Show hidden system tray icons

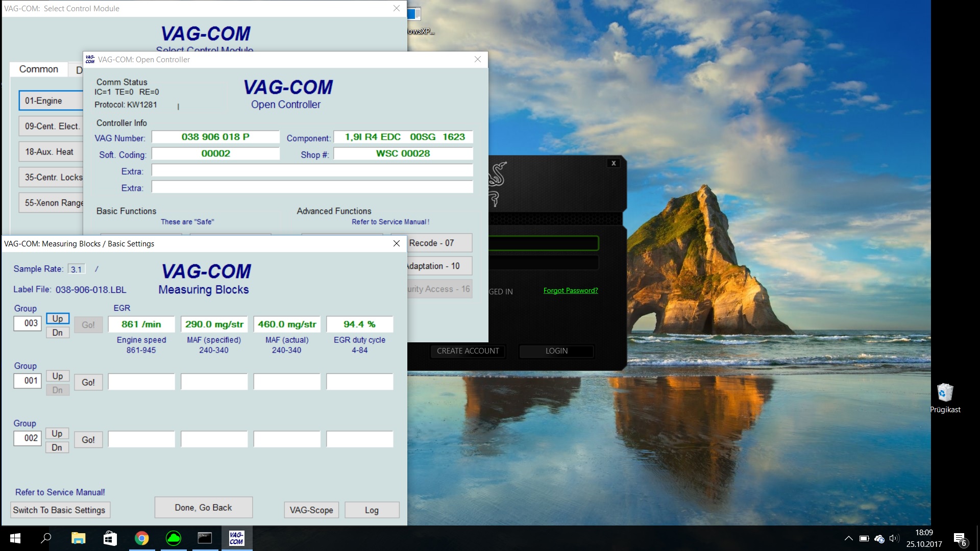click(x=848, y=538)
